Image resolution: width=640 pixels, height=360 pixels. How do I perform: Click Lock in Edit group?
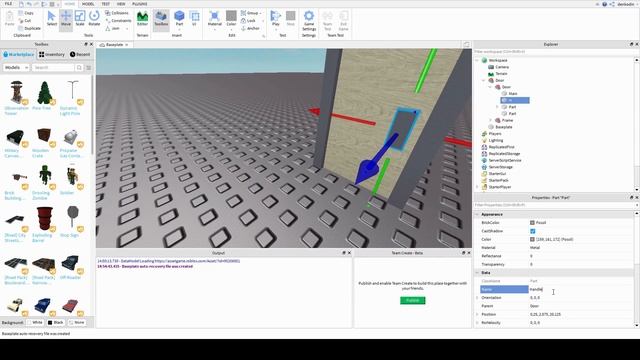248,20
